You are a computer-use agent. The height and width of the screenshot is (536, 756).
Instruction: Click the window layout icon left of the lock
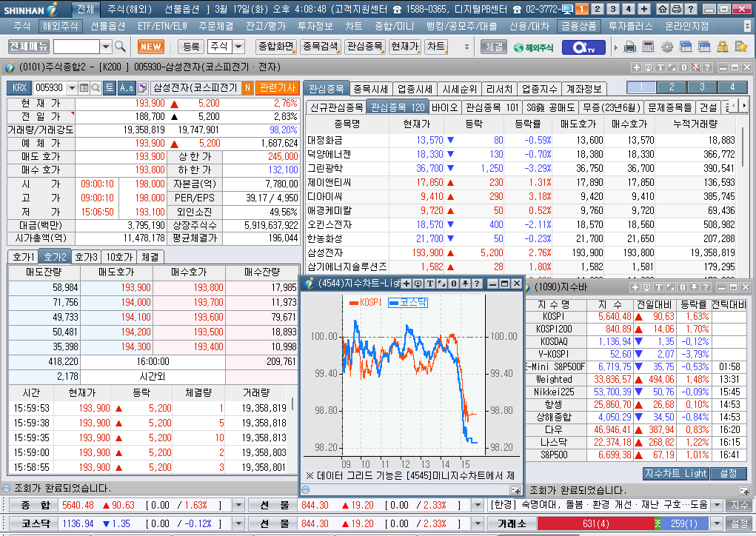(x=704, y=47)
